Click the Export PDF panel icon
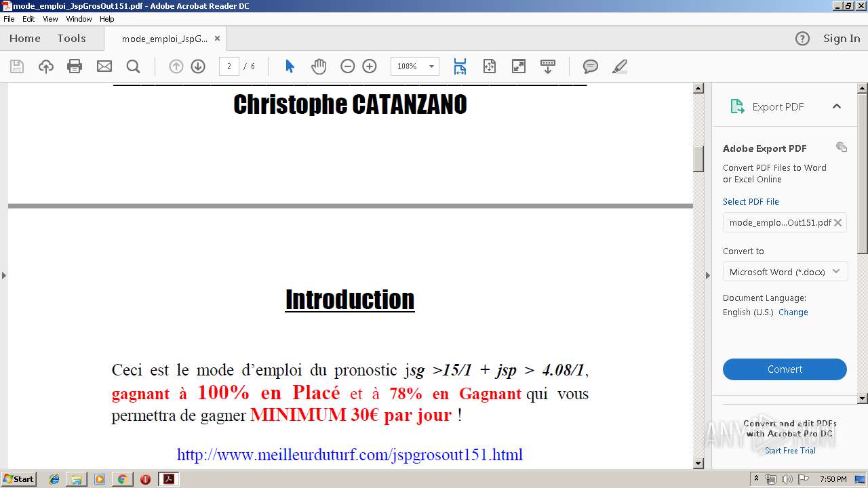The width and height of the screenshot is (868, 488). (736, 106)
